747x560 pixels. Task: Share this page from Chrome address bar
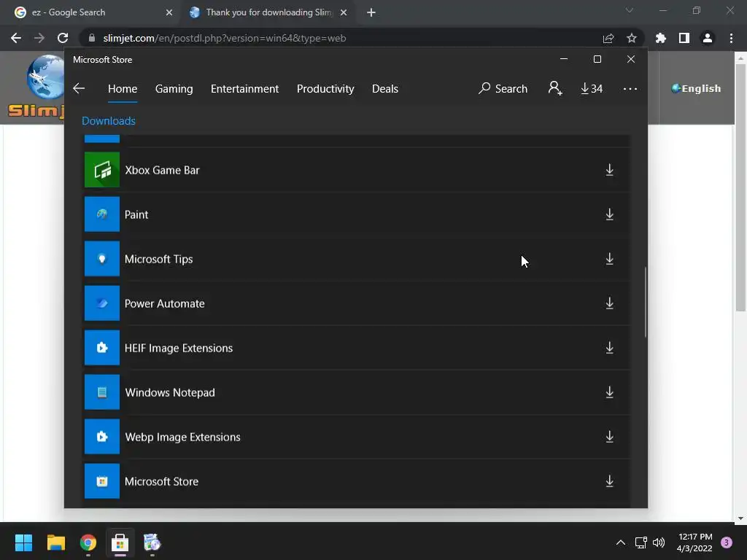(608, 38)
